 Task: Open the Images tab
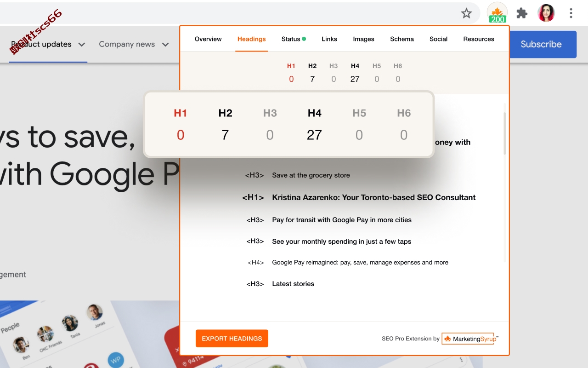click(x=363, y=39)
